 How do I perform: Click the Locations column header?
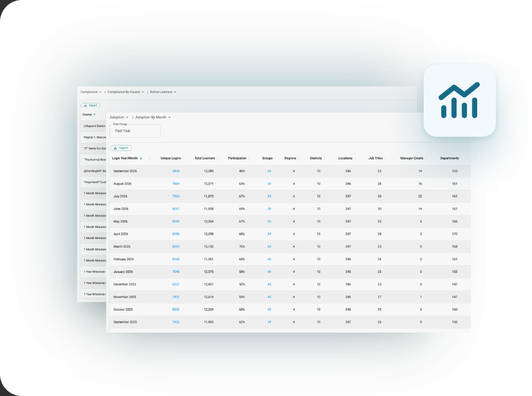[345, 158]
